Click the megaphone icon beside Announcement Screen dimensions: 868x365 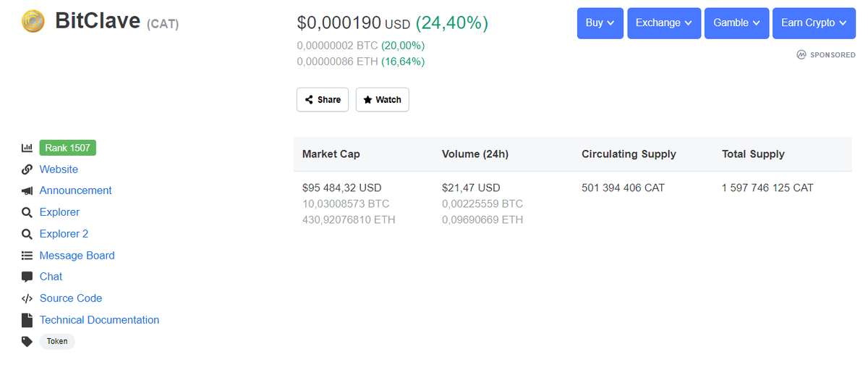27,190
